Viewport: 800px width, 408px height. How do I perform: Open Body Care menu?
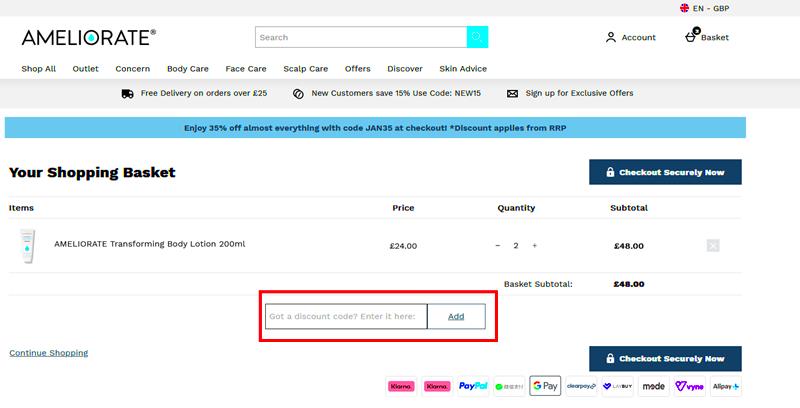(188, 69)
